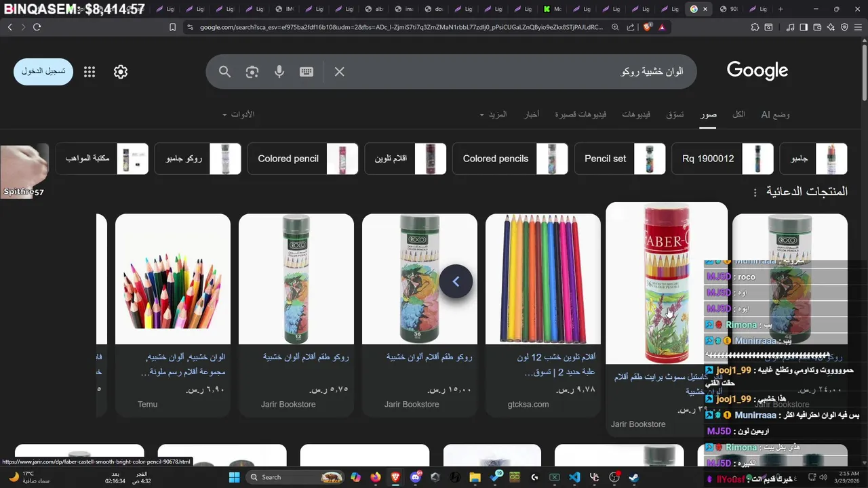Viewport: 868px width, 488px height.
Task: Open Discord from the taskbar
Action: 416,477
